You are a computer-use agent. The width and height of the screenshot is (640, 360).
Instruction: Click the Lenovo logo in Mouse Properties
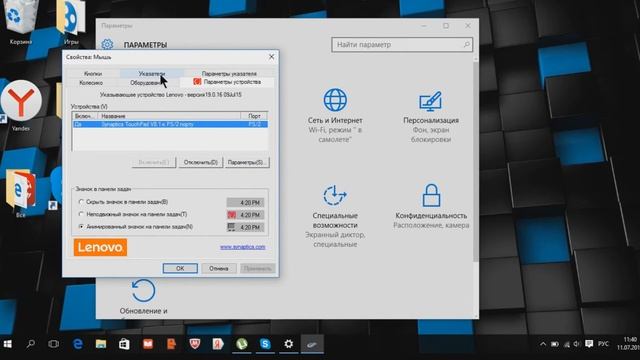[100, 247]
